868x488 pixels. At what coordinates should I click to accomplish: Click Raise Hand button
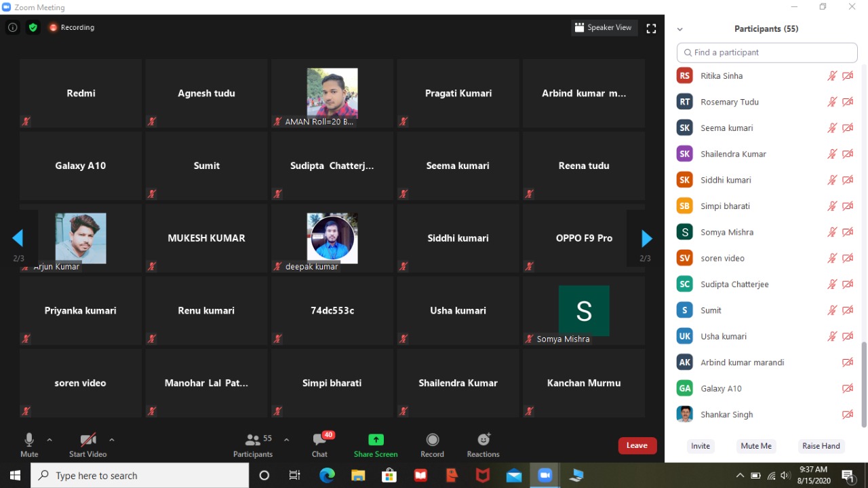tap(821, 446)
